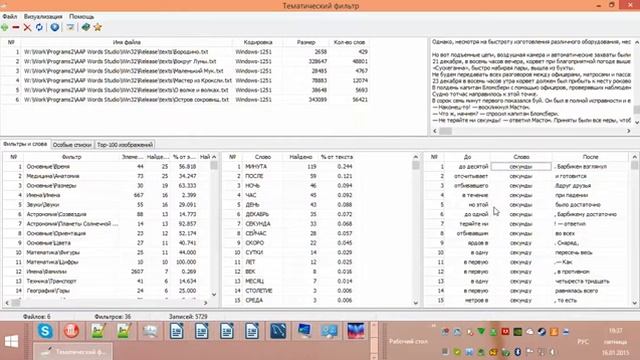The width and height of the screenshot is (640, 360).
Task: Click the context list scroll-down arrow
Action: click(635, 303)
